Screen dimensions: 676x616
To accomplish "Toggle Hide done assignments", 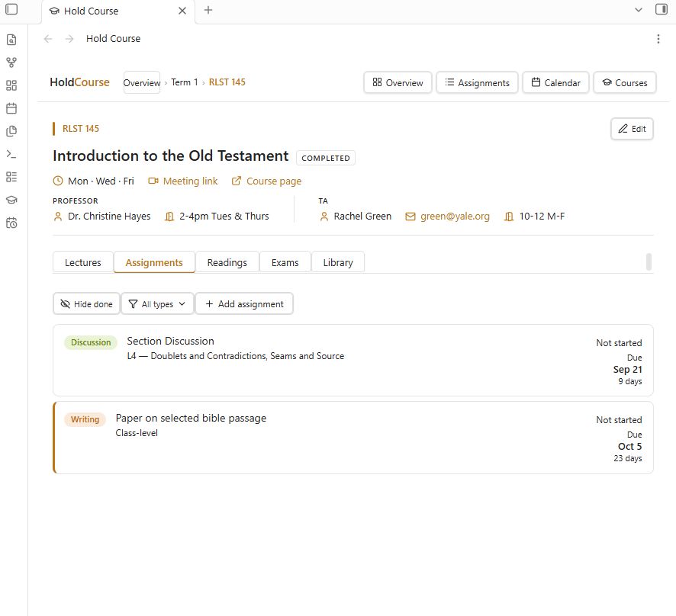I will point(86,304).
